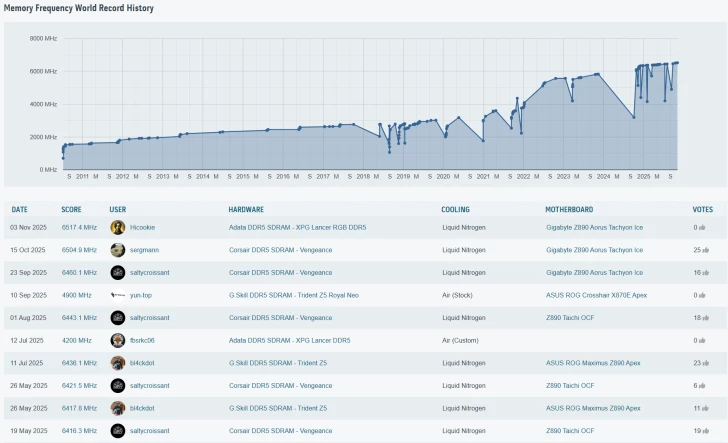Image resolution: width=728 pixels, height=443 pixels.
Task: Open the 6517.4 MHz score link
Action: click(79, 227)
